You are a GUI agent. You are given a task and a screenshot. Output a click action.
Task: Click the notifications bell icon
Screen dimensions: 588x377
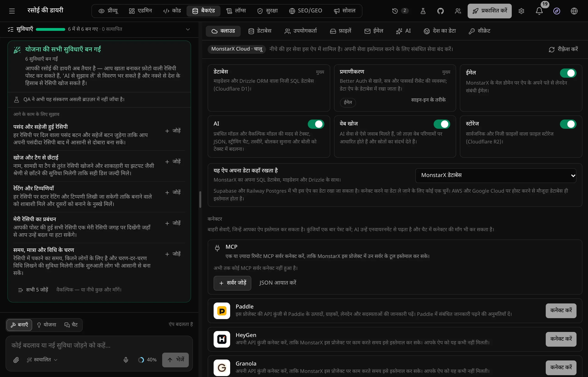point(539,11)
